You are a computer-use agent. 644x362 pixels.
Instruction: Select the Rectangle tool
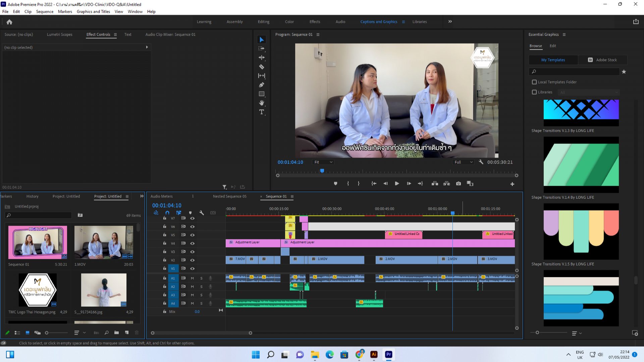click(262, 94)
